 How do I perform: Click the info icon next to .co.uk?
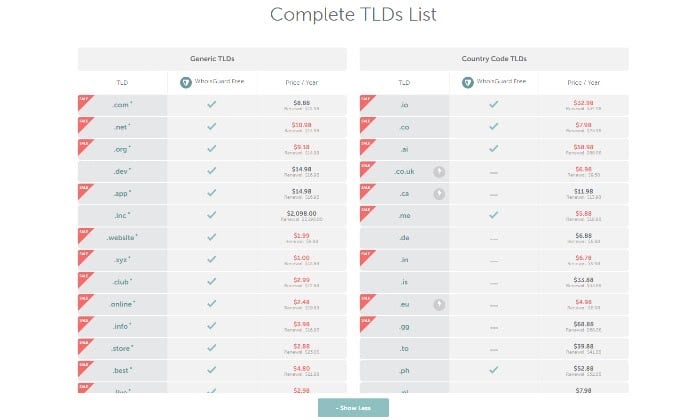[x=439, y=172]
